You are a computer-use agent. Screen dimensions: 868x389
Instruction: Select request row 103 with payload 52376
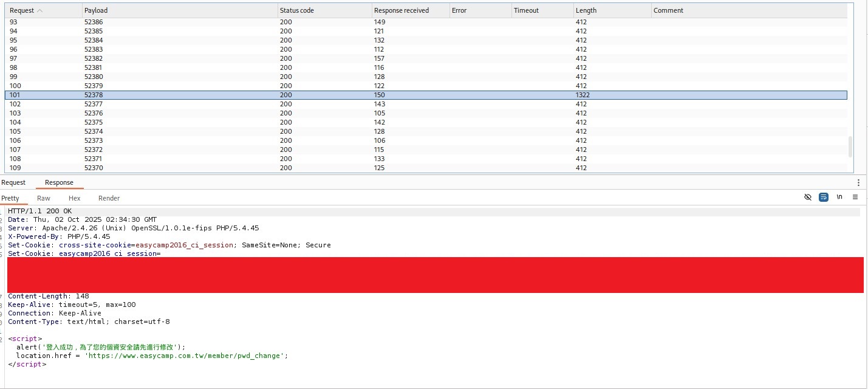(426, 113)
